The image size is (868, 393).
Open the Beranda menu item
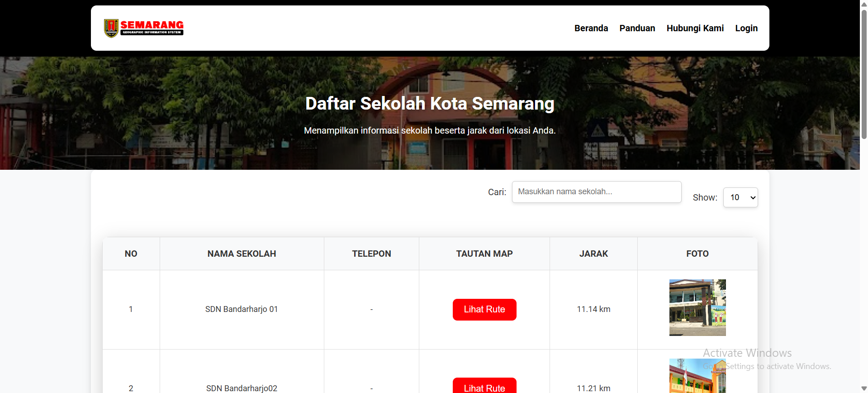pyautogui.click(x=591, y=28)
